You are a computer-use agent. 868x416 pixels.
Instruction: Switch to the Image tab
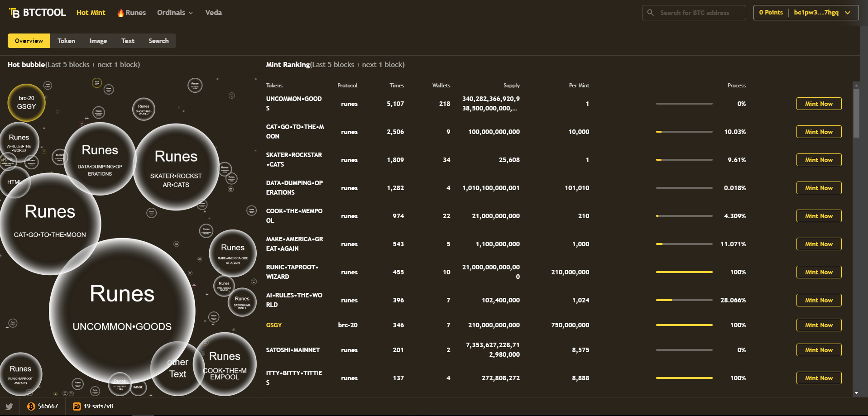pyautogui.click(x=98, y=41)
